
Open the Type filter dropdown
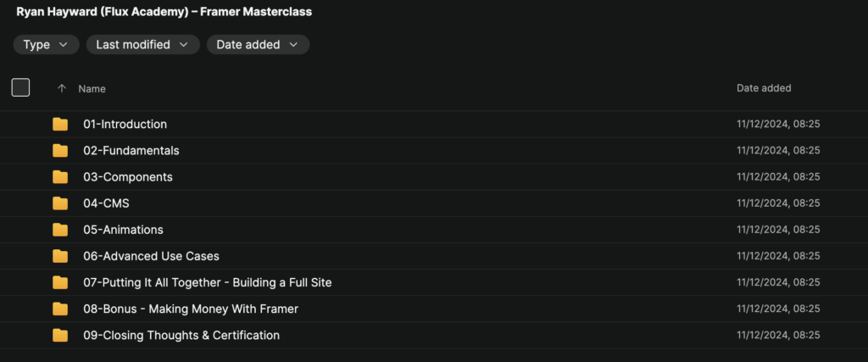[x=46, y=45]
